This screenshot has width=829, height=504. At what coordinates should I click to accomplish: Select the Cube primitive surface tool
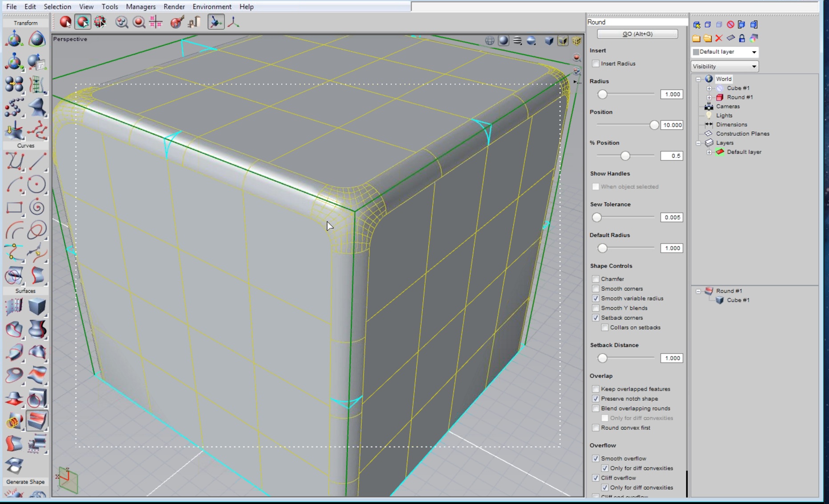click(x=37, y=307)
